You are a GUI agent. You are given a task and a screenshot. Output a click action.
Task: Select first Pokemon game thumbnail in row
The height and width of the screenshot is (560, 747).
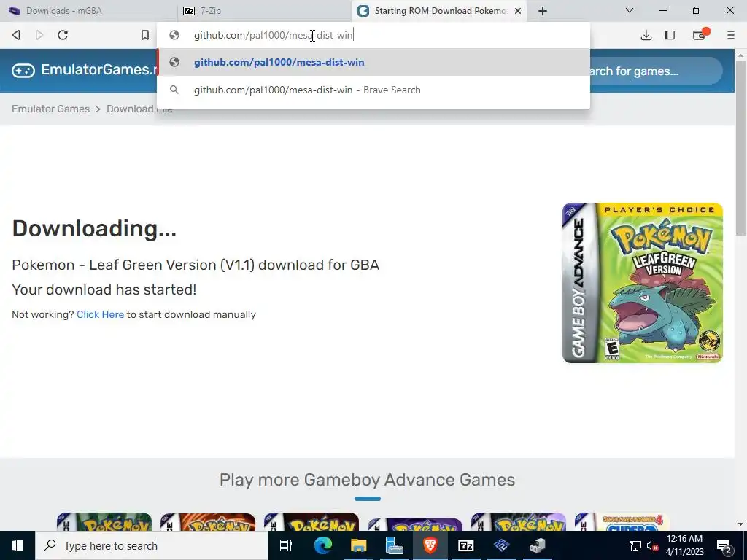click(104, 522)
